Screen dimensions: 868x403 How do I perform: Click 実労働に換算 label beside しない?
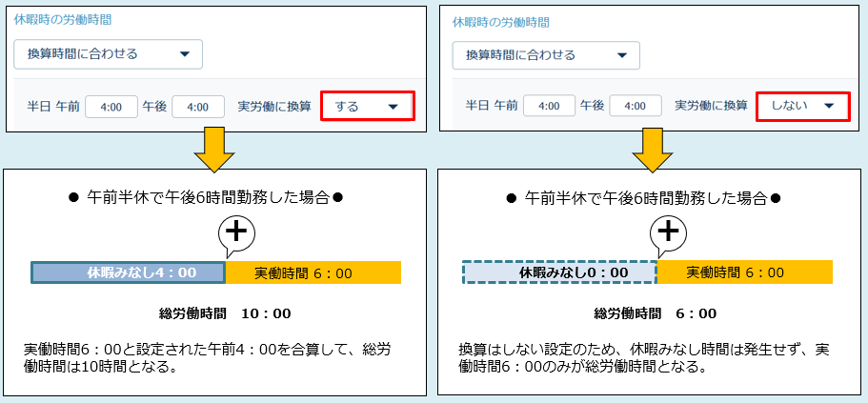coord(712,107)
